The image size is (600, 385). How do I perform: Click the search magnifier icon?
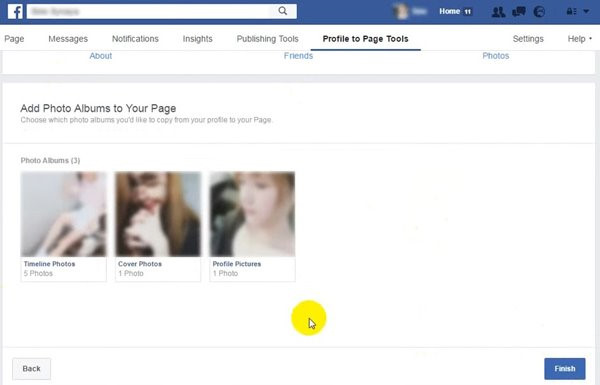tap(282, 11)
